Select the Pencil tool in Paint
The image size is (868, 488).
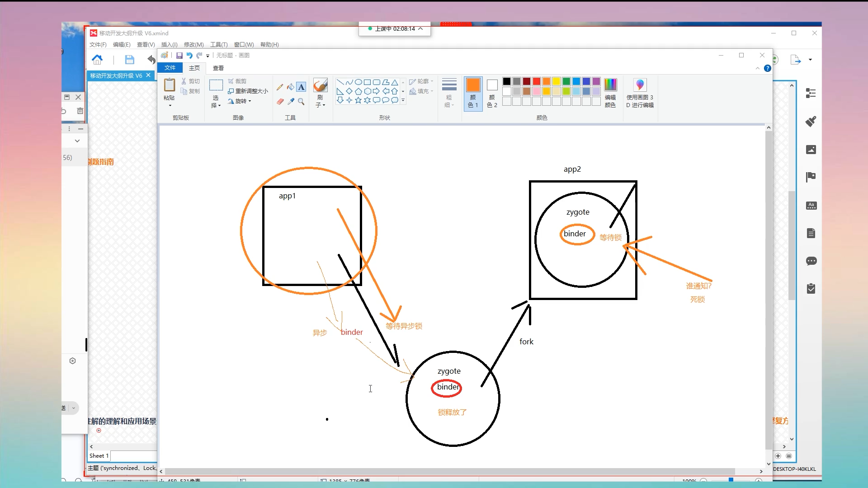tap(280, 87)
